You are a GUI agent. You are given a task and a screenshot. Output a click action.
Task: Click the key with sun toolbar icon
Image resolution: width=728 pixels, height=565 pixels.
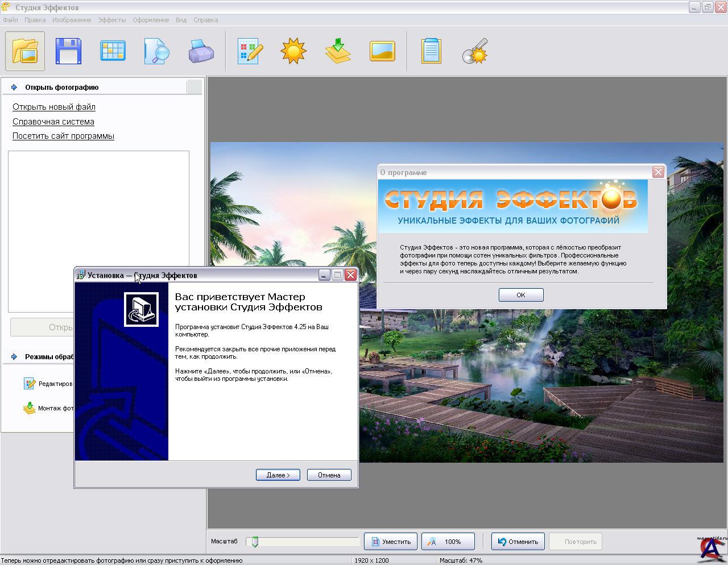(475, 51)
